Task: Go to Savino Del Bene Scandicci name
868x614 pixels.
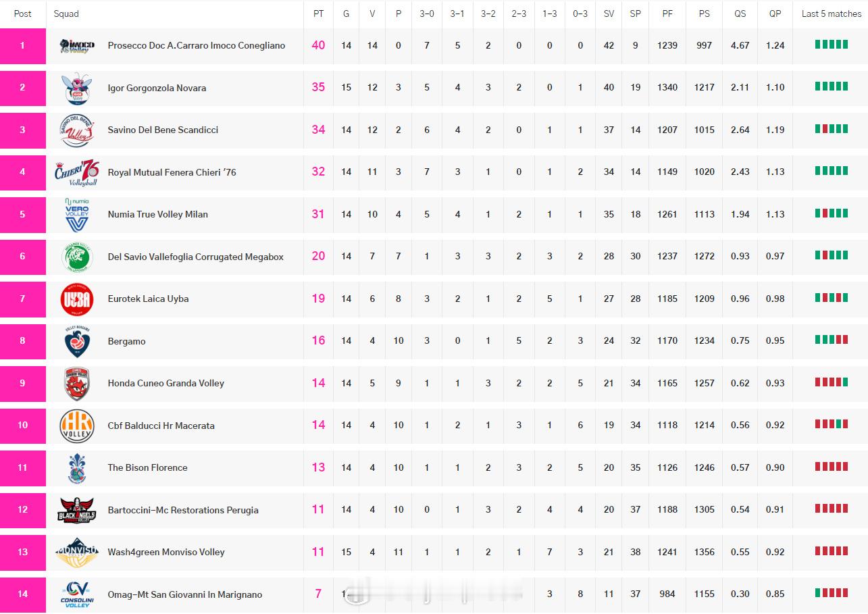Action: point(163,130)
